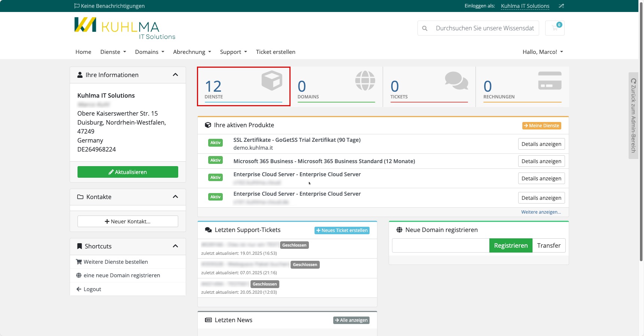The width and height of the screenshot is (644, 336).
Task: Click the arrow icon beside Logout
Action: [x=79, y=289]
